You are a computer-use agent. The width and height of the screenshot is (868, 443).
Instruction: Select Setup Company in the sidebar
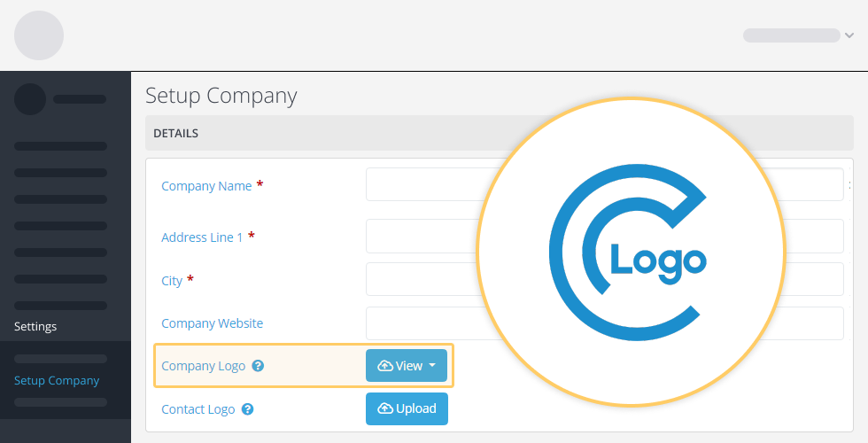tap(57, 381)
